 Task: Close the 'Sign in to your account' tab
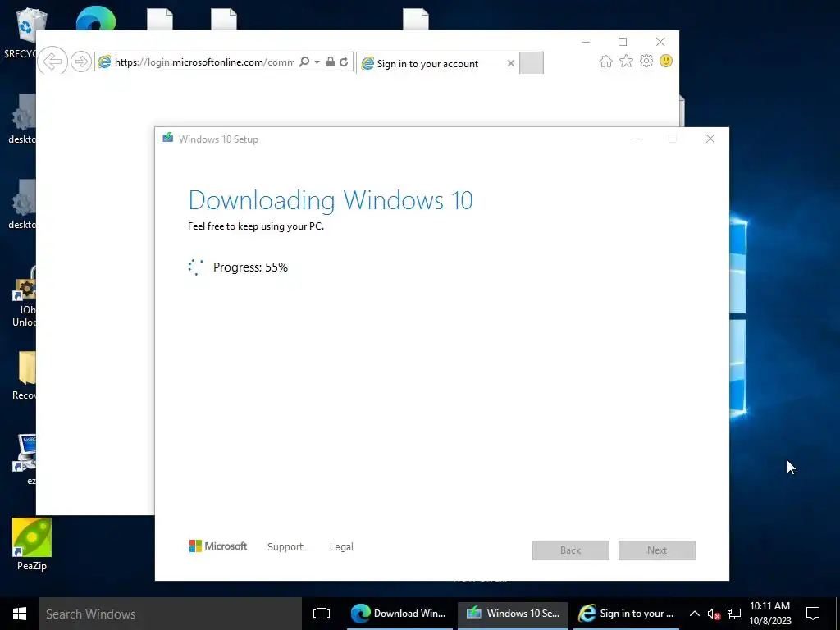(x=511, y=63)
